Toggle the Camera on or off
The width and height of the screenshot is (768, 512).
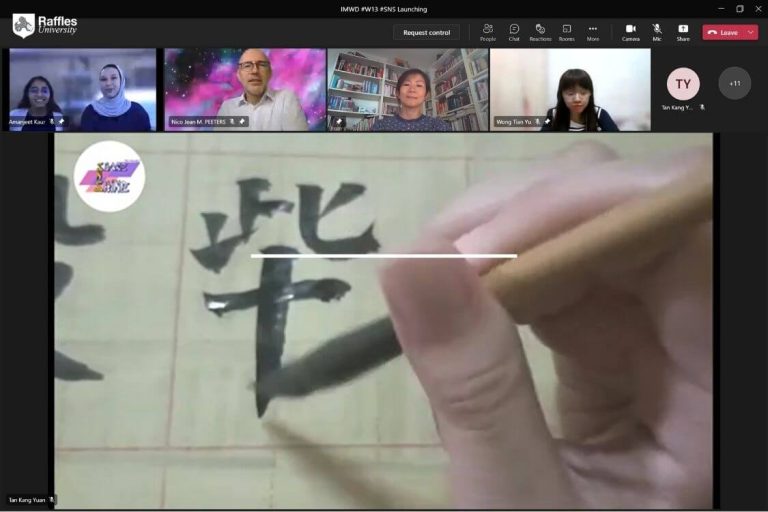pos(630,31)
